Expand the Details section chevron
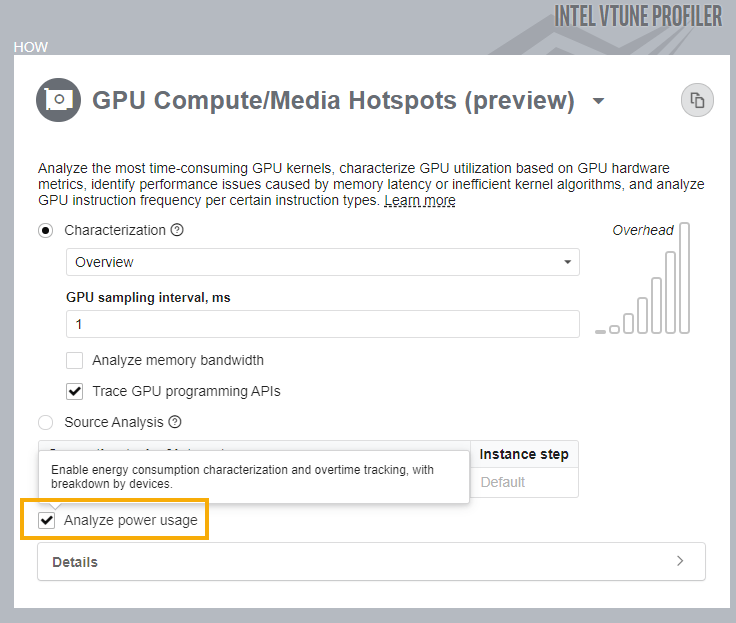This screenshot has height=623, width=736. click(x=680, y=561)
